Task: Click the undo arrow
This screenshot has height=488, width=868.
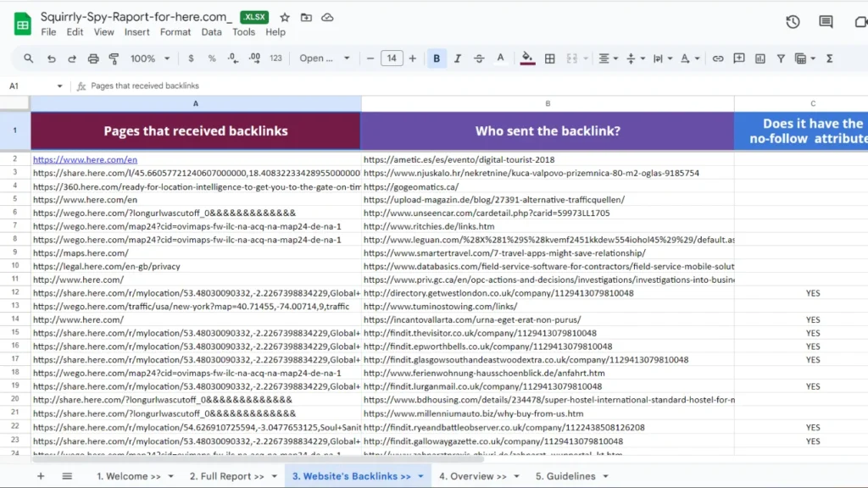Action: (52, 58)
